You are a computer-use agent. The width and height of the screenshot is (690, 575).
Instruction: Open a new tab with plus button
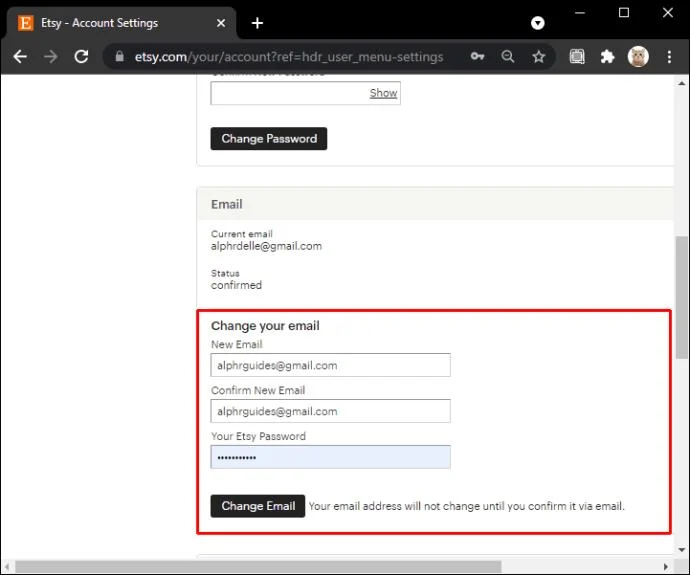coord(257,23)
